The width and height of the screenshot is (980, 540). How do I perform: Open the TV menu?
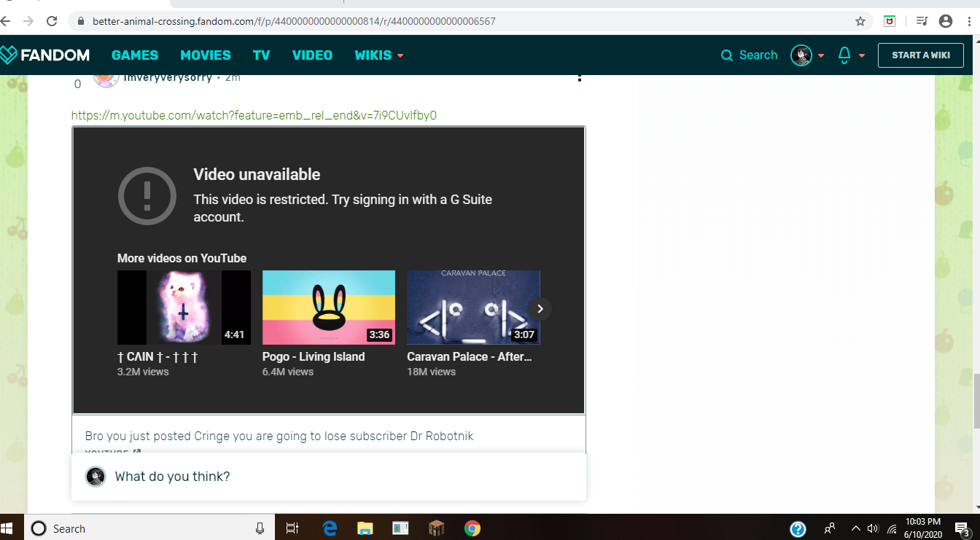pos(261,55)
